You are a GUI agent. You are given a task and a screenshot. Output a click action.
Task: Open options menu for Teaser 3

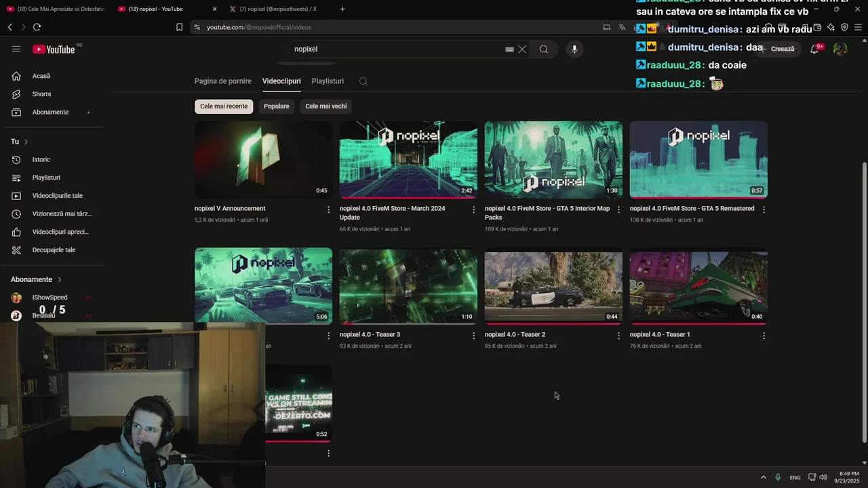[x=474, y=335]
